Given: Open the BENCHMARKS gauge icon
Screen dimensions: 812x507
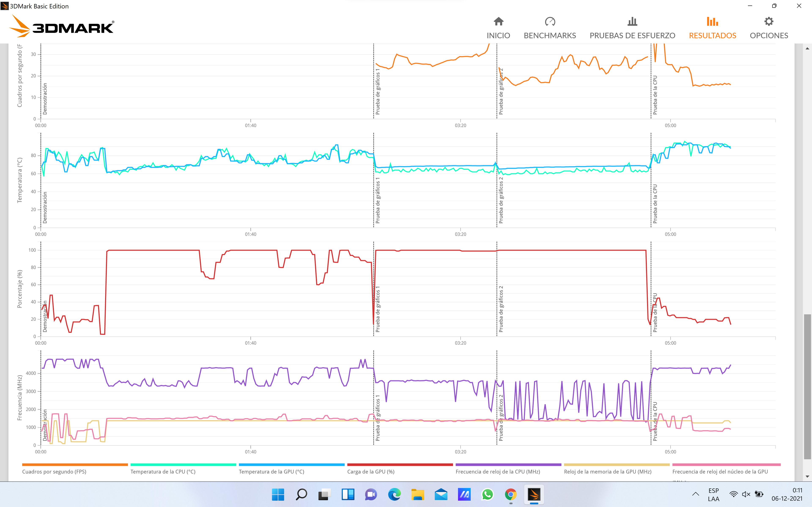Looking at the screenshot, I should click(x=550, y=22).
